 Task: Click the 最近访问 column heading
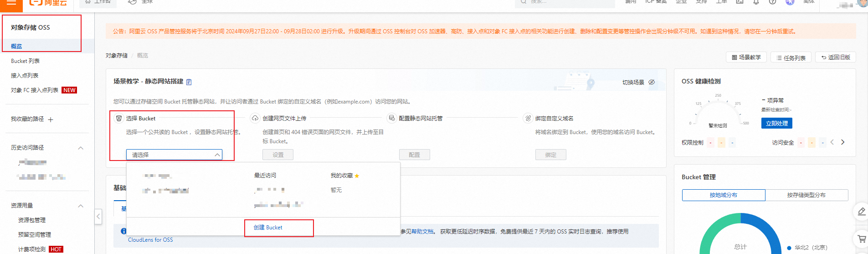point(265,176)
